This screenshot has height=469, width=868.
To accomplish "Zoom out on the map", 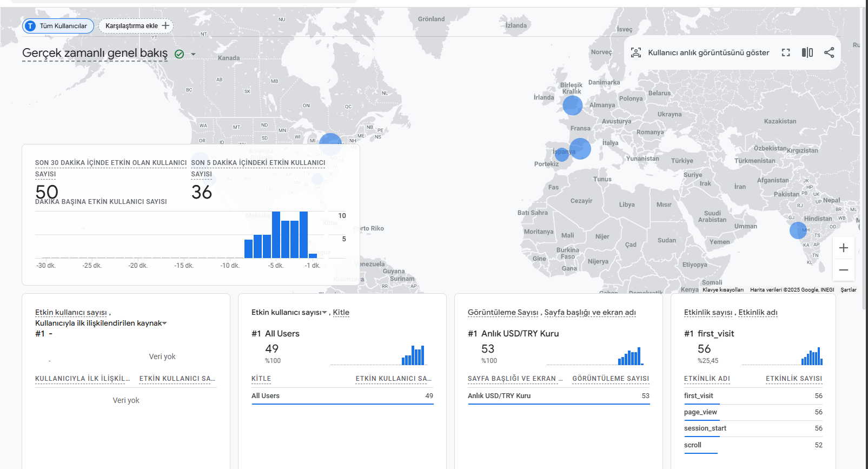I will tap(844, 269).
